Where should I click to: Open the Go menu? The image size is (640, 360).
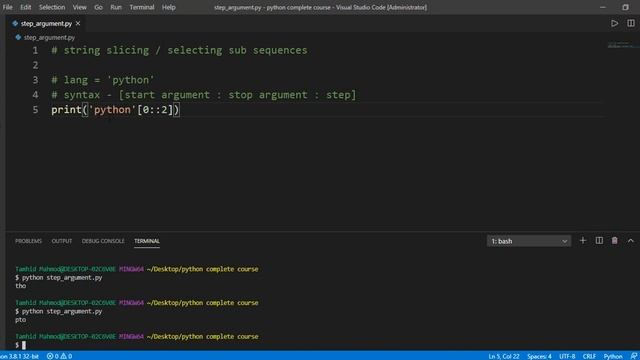pos(98,7)
